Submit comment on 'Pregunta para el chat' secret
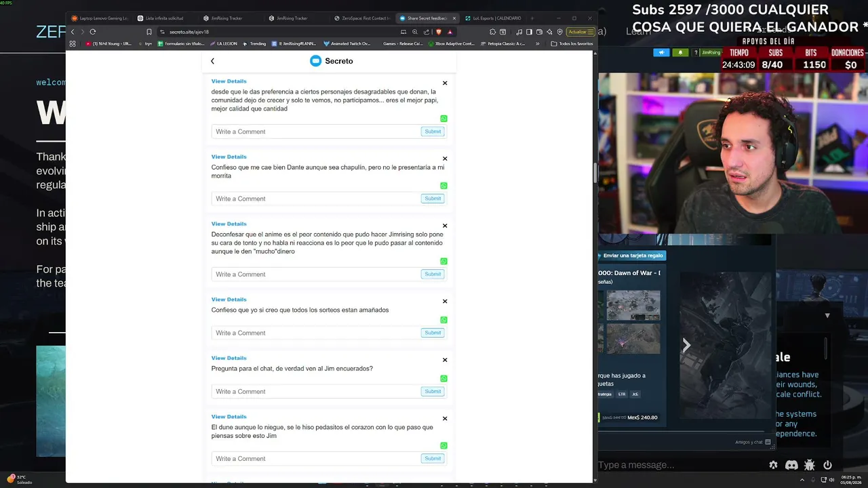The width and height of the screenshot is (868, 488). (433, 391)
